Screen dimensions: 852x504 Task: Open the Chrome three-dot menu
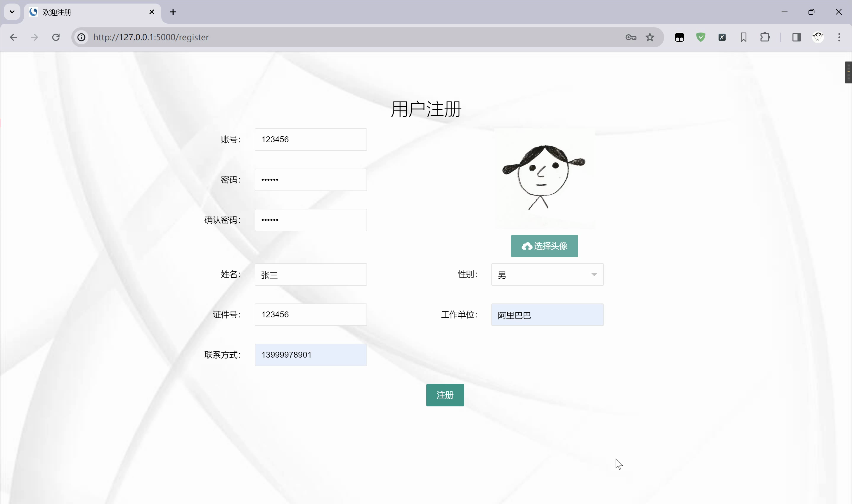click(839, 37)
